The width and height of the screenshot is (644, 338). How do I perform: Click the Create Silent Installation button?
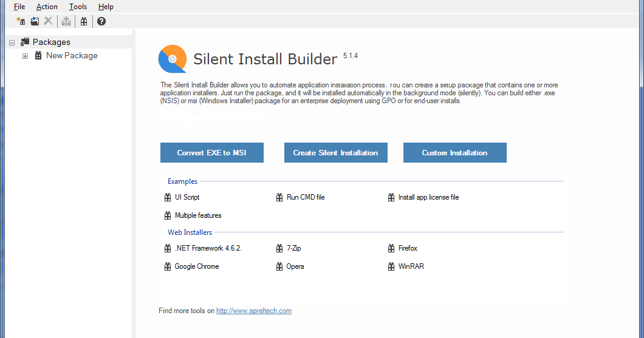[x=336, y=152]
